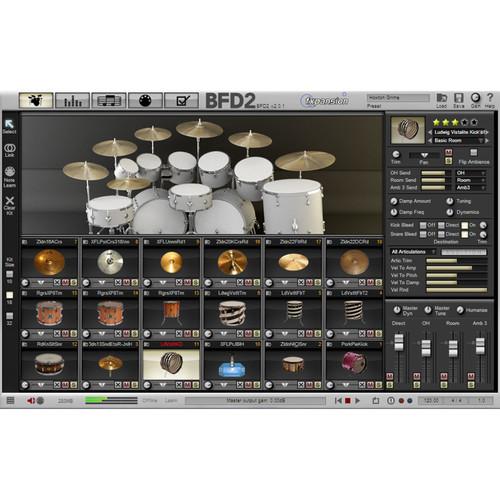Open dropdown arrow under LdwgVstlTm slot

coord(224,334)
